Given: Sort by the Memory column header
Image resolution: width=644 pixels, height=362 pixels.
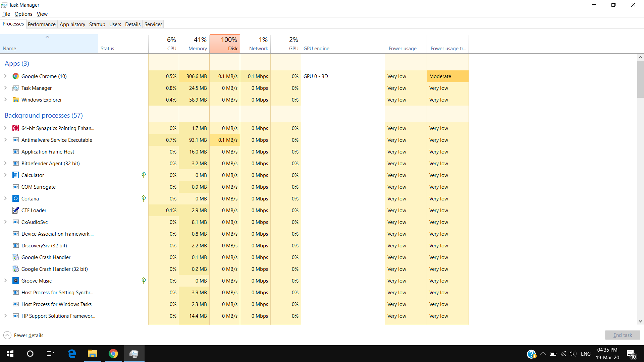Looking at the screenshot, I should pyautogui.click(x=195, y=44).
